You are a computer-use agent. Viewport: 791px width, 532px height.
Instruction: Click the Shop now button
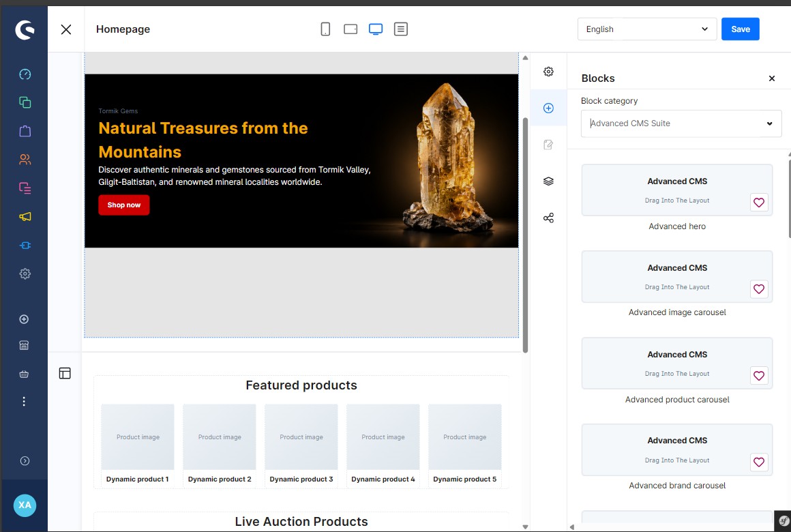(x=123, y=205)
